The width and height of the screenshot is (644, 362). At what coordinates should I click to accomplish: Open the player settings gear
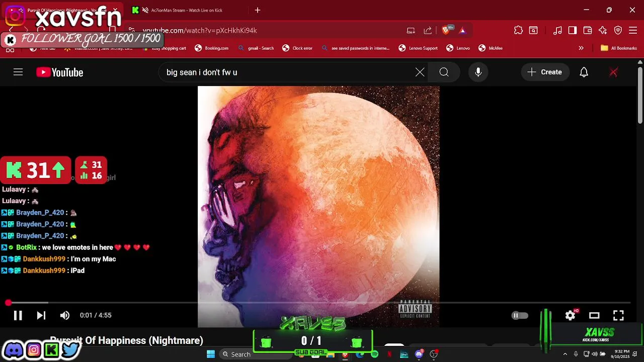tap(570, 315)
